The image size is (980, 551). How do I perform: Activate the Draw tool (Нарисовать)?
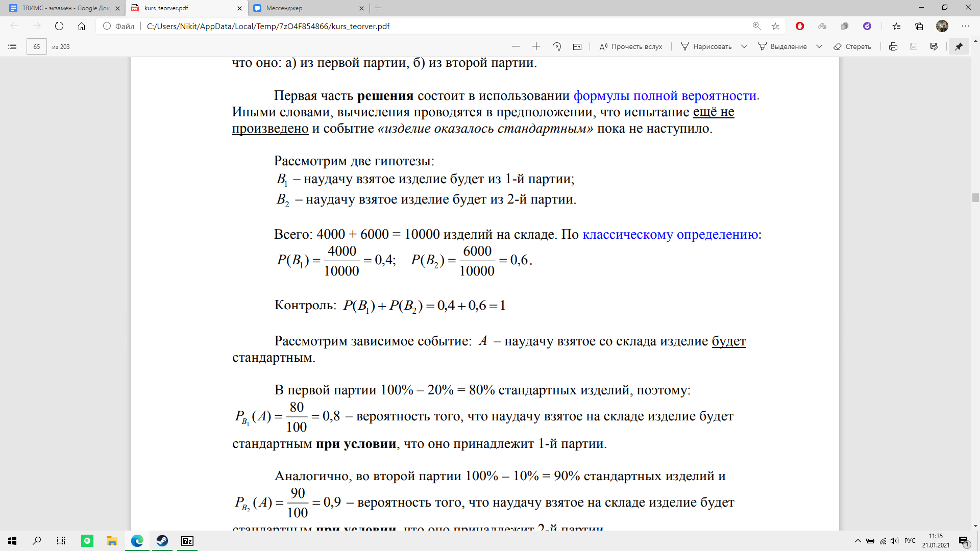(706, 46)
